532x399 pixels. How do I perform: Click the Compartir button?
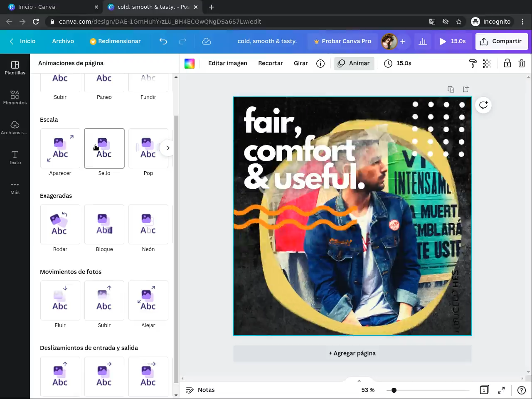pyautogui.click(x=502, y=41)
